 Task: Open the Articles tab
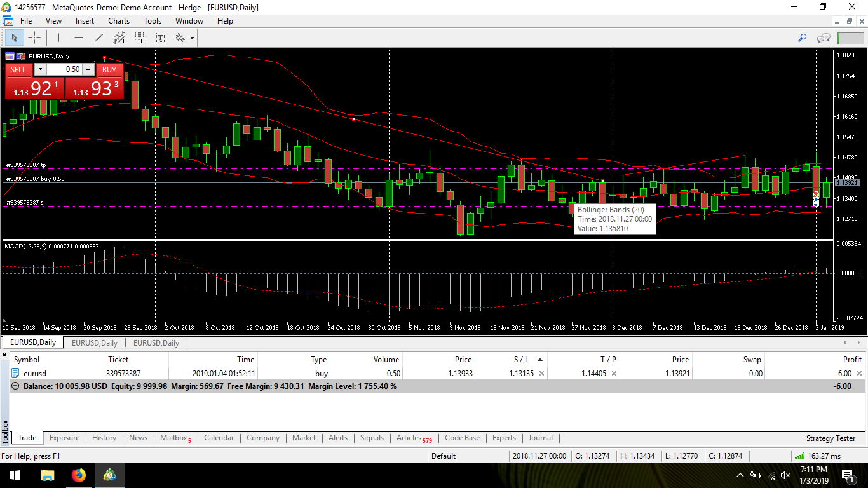tap(414, 438)
